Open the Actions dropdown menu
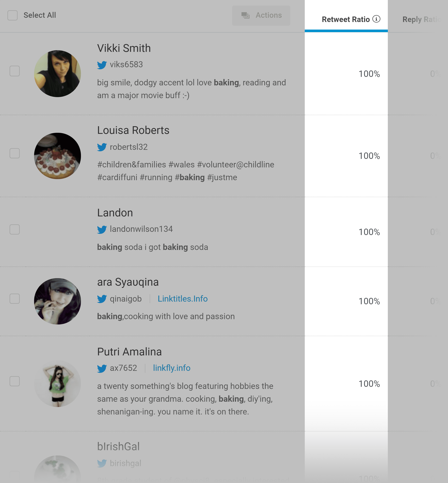Viewport: 448px width, 483px height. point(261,16)
